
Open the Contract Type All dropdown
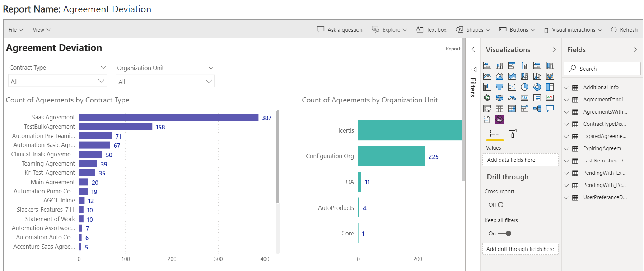point(57,82)
